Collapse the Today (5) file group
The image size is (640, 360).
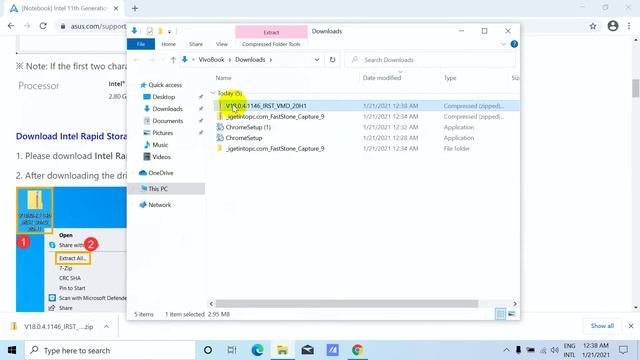click(213, 93)
